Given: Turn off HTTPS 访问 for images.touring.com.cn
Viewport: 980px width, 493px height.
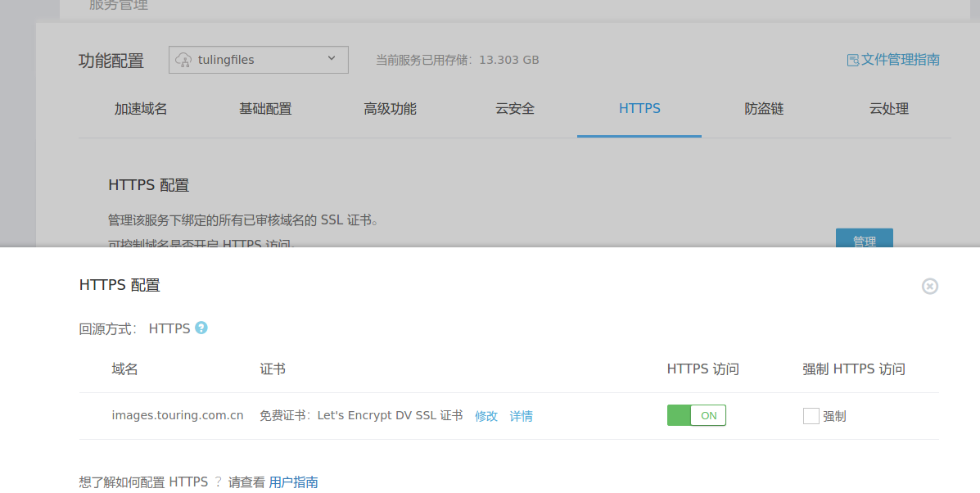Looking at the screenshot, I should point(696,415).
